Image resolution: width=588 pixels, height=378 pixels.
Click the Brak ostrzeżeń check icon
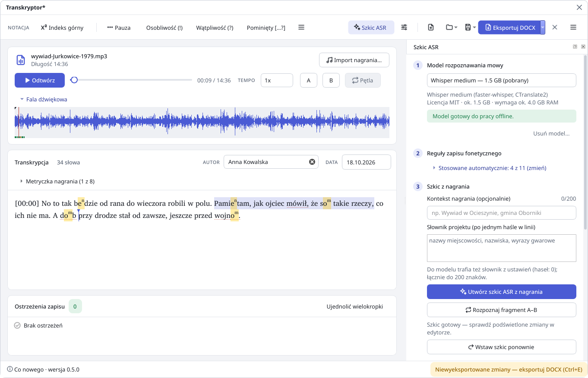pos(17,325)
